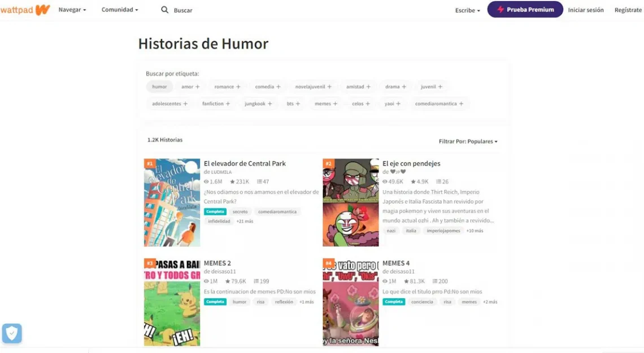Click the plus icon on the comediaromantica tag
644x353 pixels.
click(x=461, y=104)
